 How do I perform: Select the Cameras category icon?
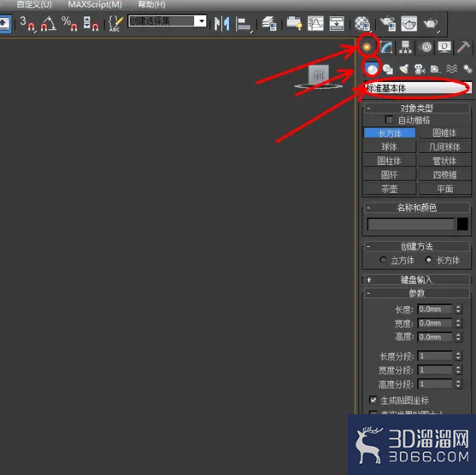point(420,69)
